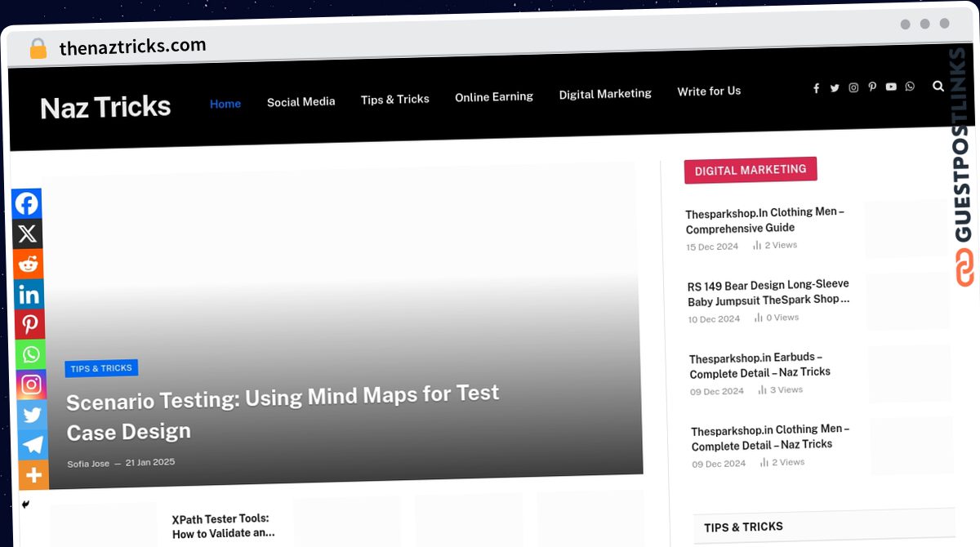This screenshot has width=980, height=547.
Task: Open the Social Media menu
Action: coord(301,102)
